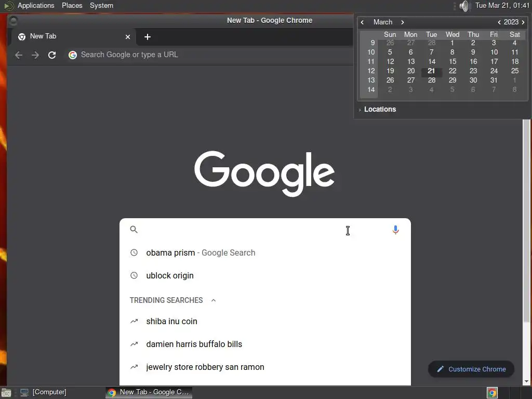Click the Google logo
Viewport: 532px width, 399px height.
click(x=264, y=173)
